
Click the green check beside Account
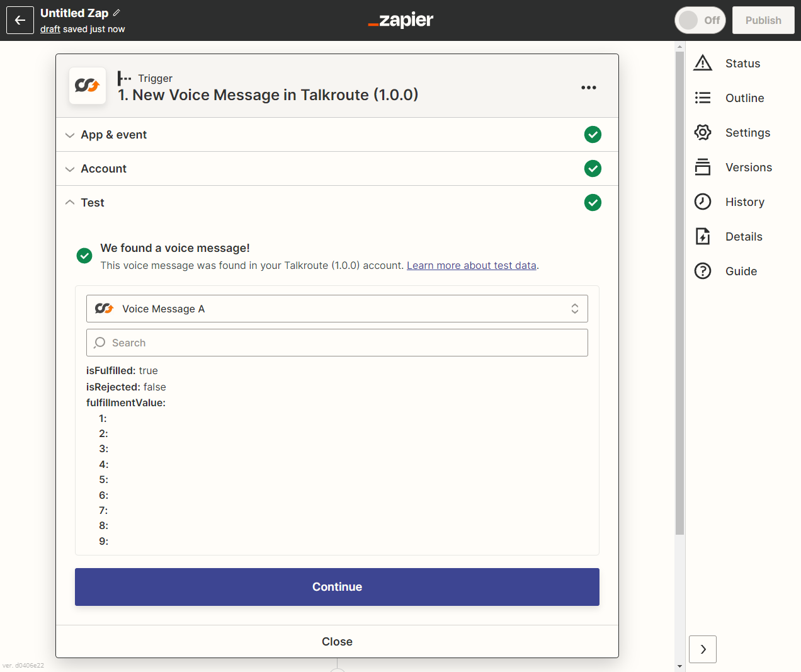tap(593, 168)
